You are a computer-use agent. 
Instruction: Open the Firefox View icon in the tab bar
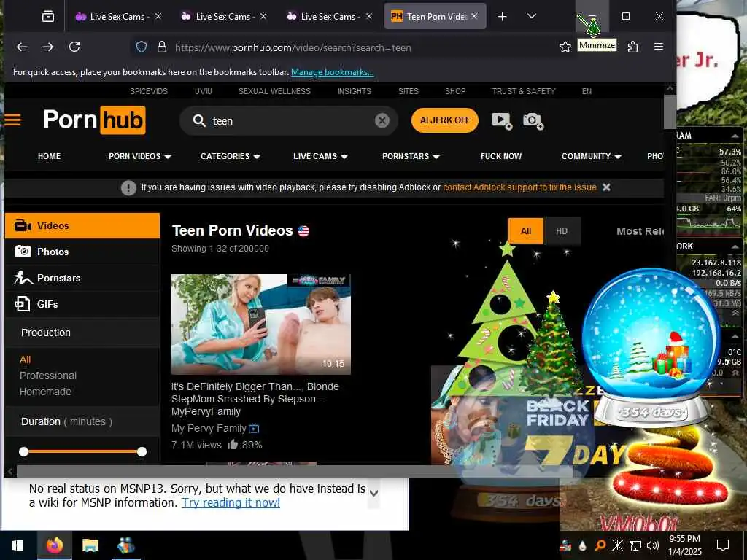click(x=48, y=17)
